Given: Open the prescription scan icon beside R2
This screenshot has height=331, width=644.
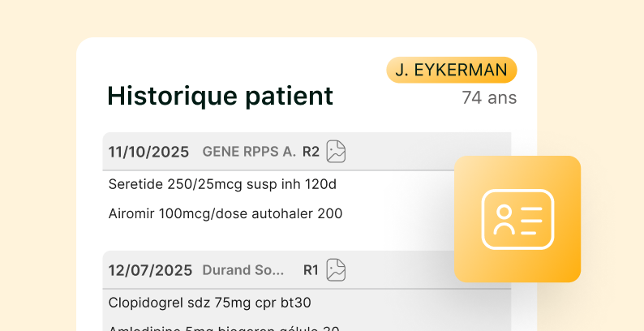Looking at the screenshot, I should (336, 151).
